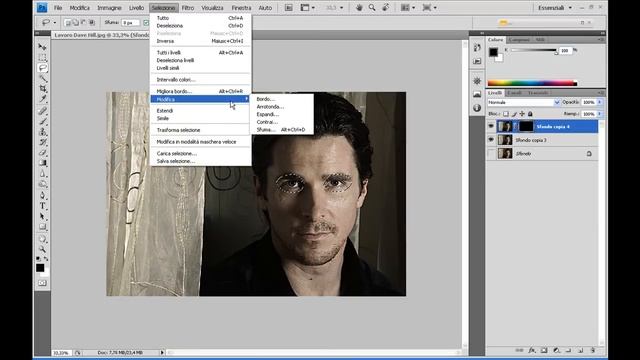Image resolution: width=640 pixels, height=360 pixels.
Task: Toggle Quick Mask mode at toolbox bottom
Action: point(42,283)
